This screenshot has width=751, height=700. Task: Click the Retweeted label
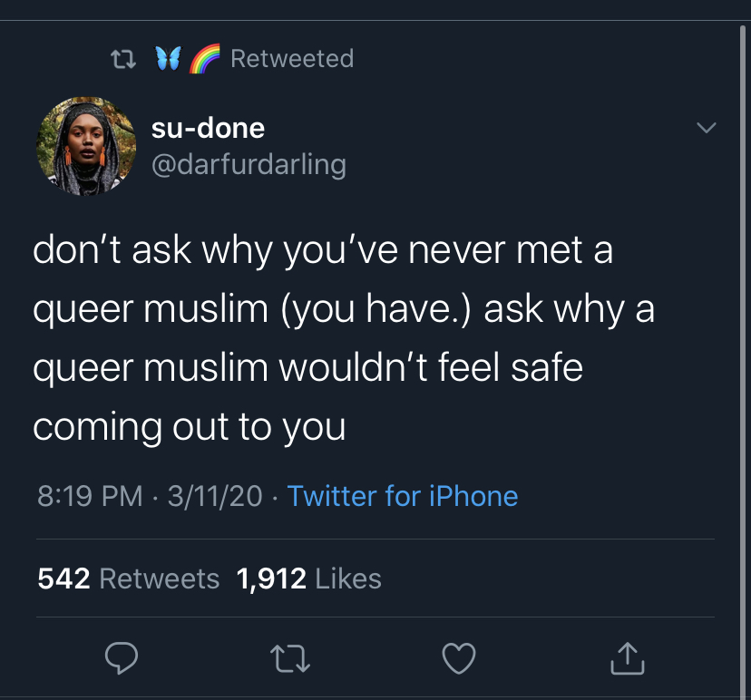[x=292, y=59]
